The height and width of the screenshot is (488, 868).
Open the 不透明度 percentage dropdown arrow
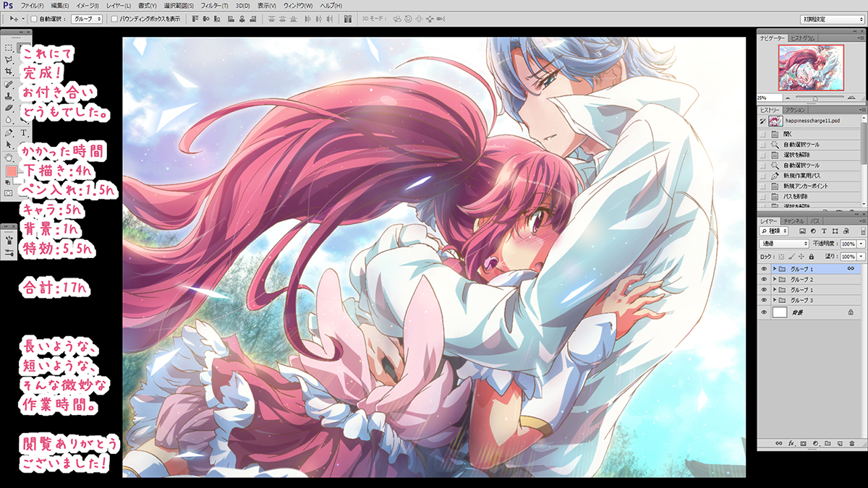[861, 244]
